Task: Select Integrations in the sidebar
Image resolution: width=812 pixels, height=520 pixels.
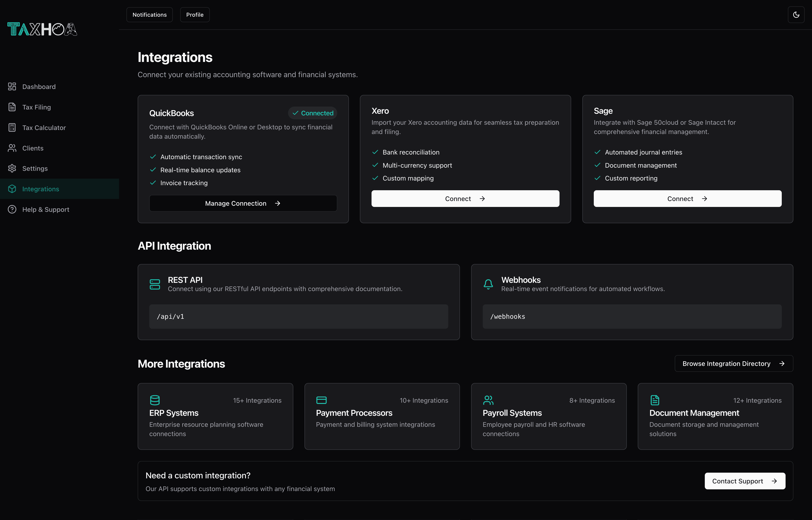Action: point(59,189)
